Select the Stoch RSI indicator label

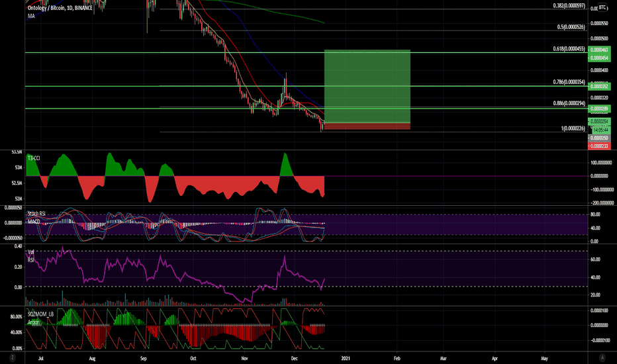tap(36, 214)
